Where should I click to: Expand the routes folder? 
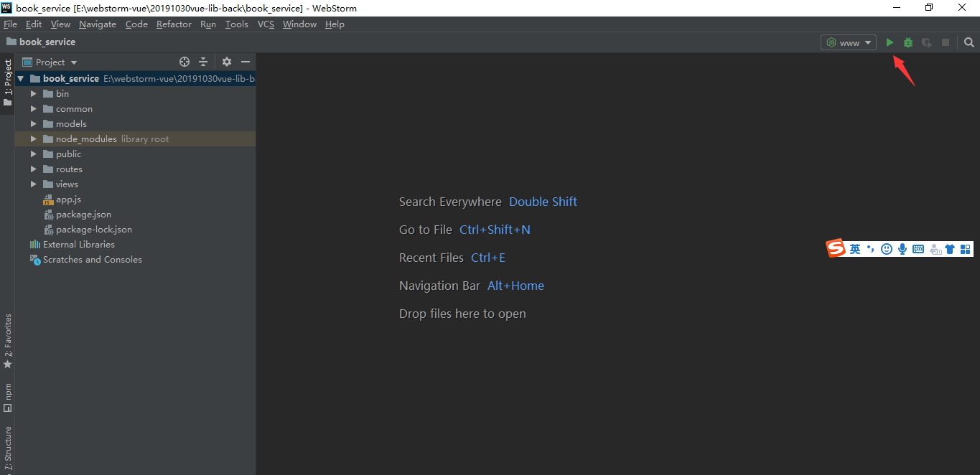click(x=32, y=169)
